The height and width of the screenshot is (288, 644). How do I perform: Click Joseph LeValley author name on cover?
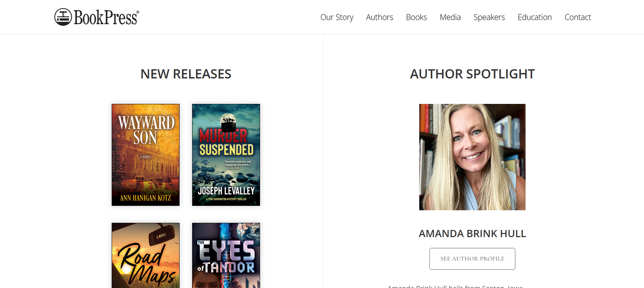[226, 191]
